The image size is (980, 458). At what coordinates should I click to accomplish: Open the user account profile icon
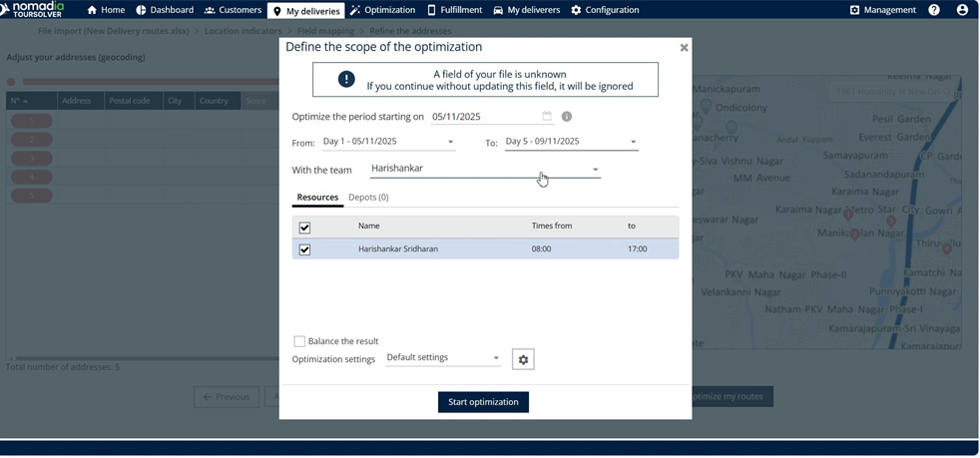pyautogui.click(x=962, y=10)
